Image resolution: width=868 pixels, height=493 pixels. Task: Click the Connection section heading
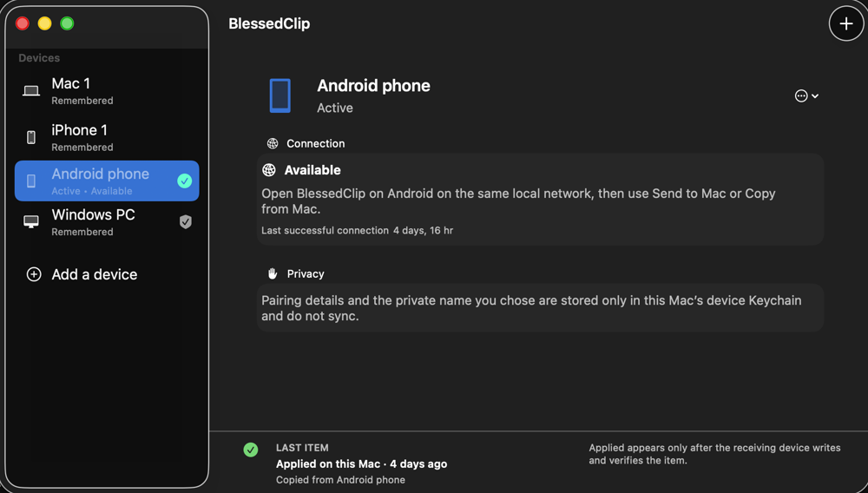pos(316,144)
